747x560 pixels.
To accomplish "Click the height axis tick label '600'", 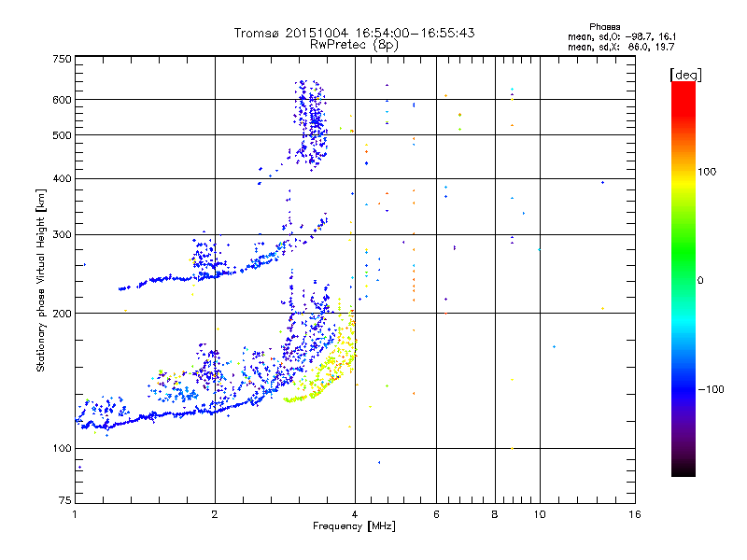I will [62, 100].
